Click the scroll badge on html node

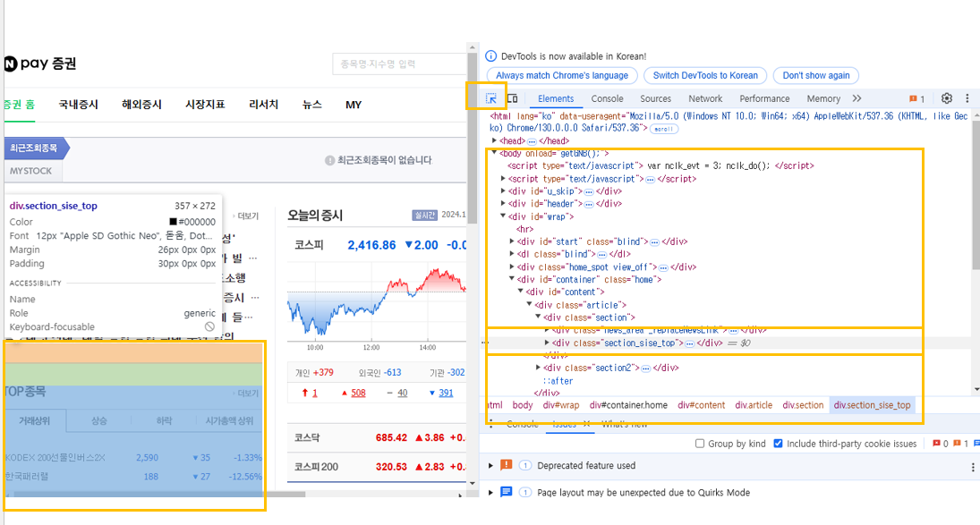[x=664, y=129]
